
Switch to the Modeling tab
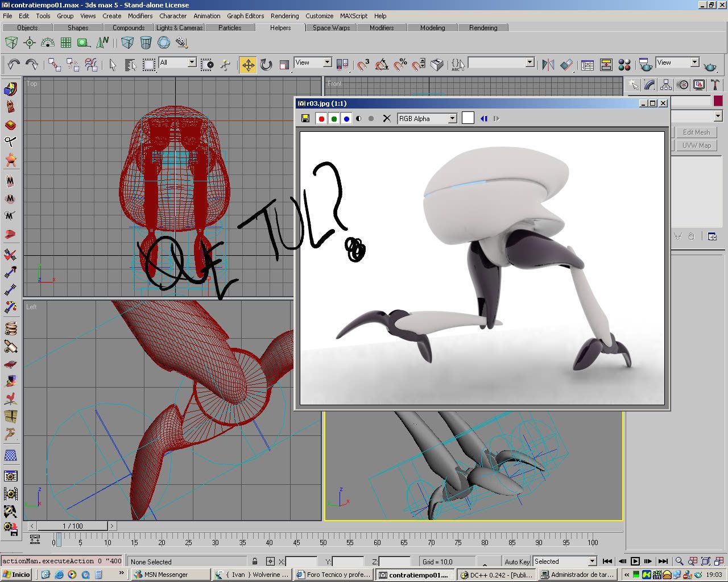(433, 27)
